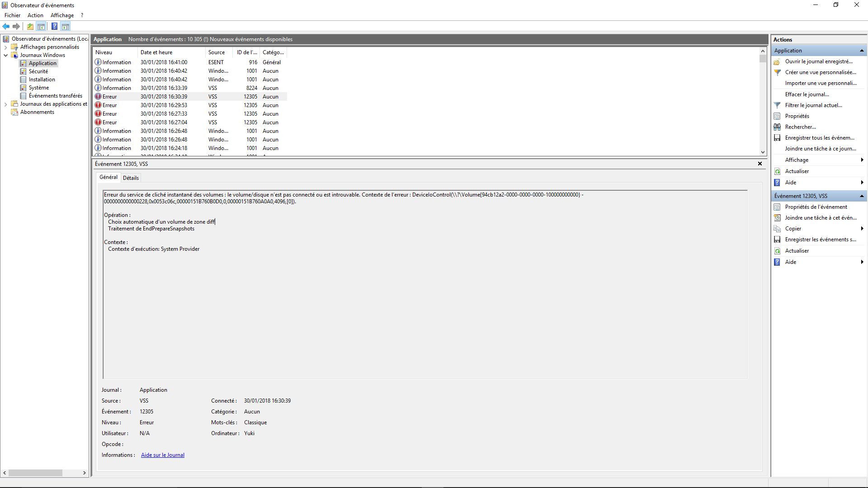Open Aide submenu arrow under Application actions

[862, 183]
